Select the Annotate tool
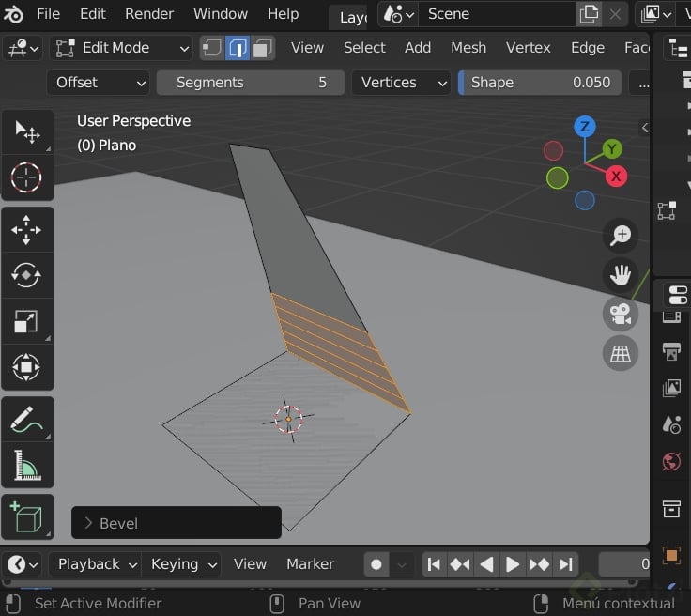The height and width of the screenshot is (616, 691). click(26, 419)
